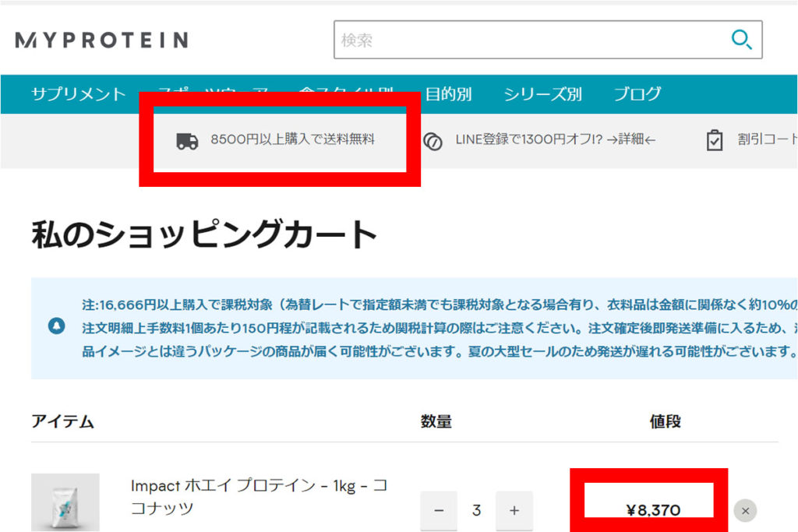The width and height of the screenshot is (798, 532).
Task: Click the アイテム column header
Action: pyautogui.click(x=62, y=421)
